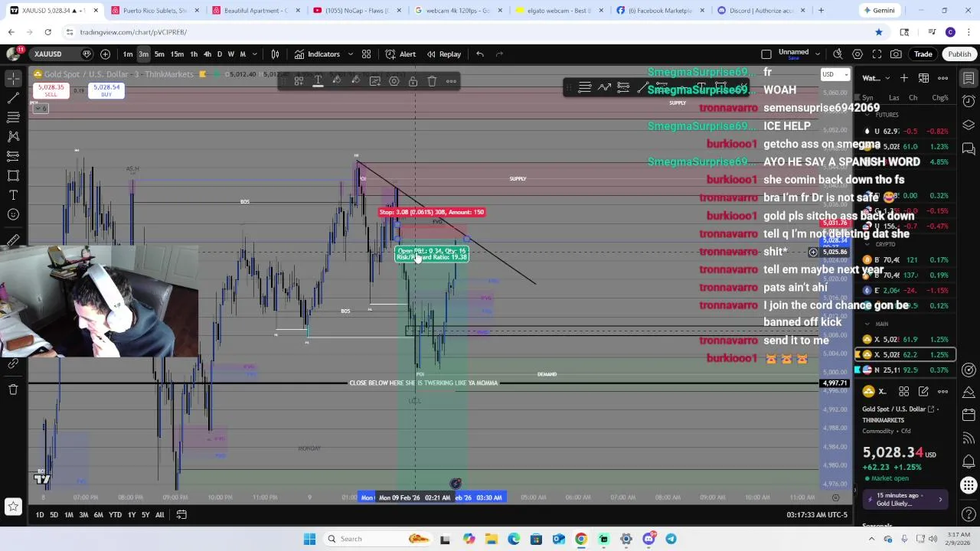
Task: Switch chart to 15m timeframe
Action: tap(177, 54)
